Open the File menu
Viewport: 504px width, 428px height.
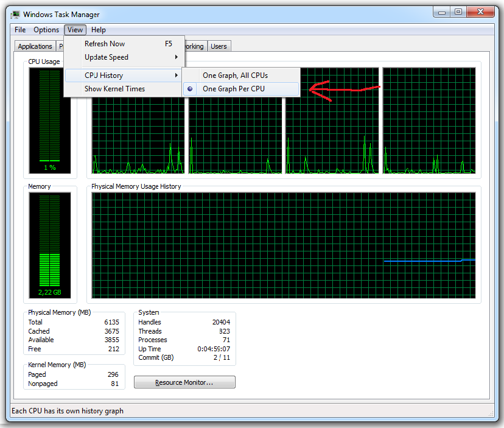(x=20, y=30)
